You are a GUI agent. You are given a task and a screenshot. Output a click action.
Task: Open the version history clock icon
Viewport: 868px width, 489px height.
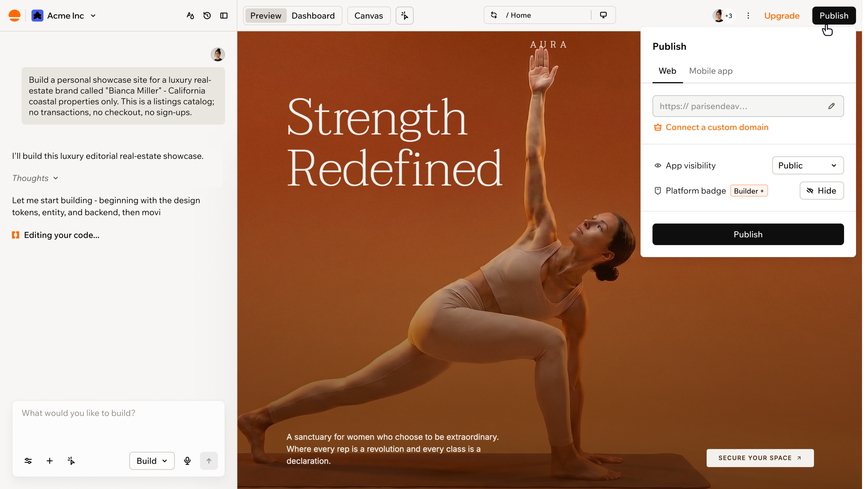[207, 15]
